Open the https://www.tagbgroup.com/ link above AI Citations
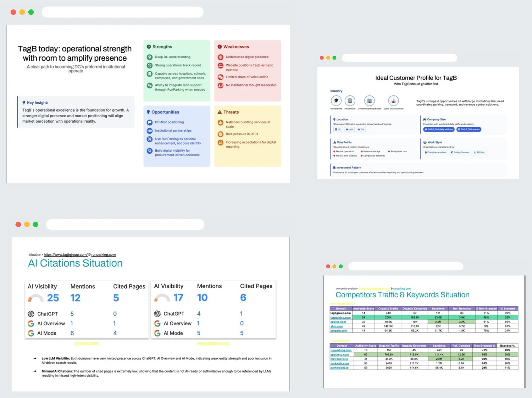532x398 pixels. pos(66,254)
